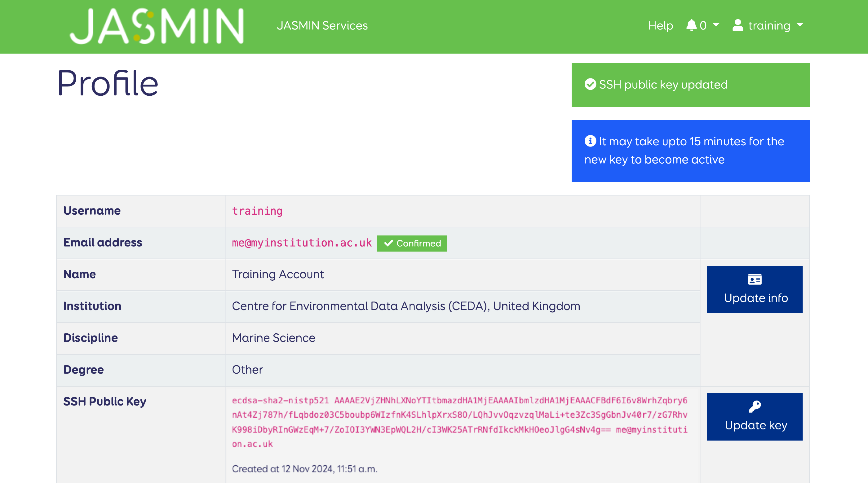The image size is (868, 483).
Task: Click the Marine Science discipline value
Action: (x=273, y=338)
